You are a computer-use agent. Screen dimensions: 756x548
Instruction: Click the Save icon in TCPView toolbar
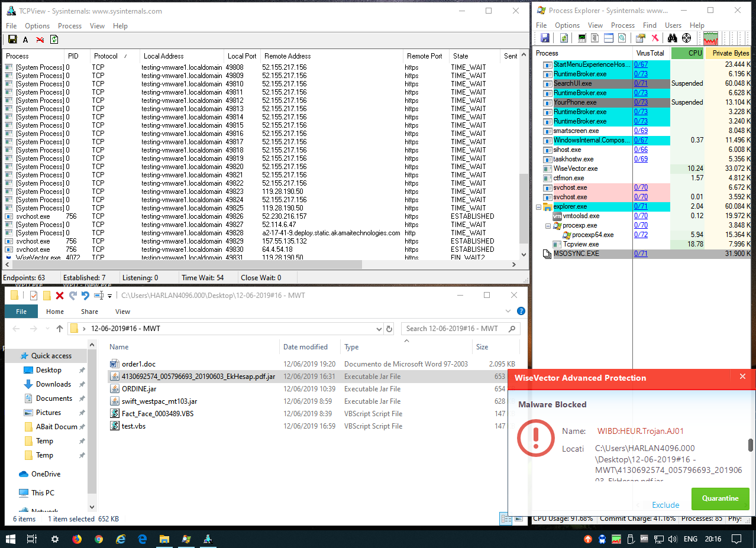coord(12,40)
